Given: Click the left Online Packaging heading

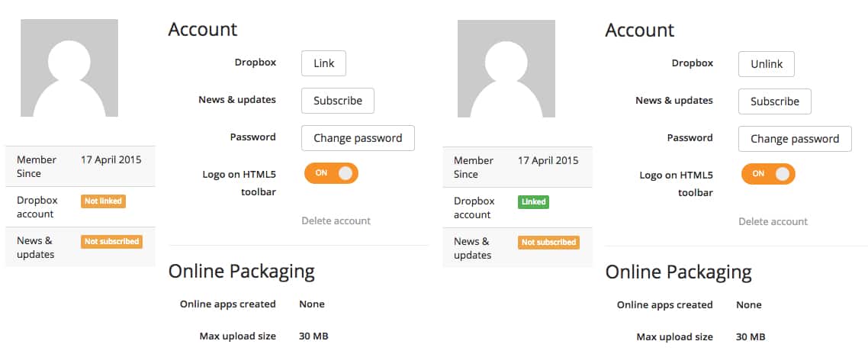Looking at the screenshot, I should [x=241, y=272].
